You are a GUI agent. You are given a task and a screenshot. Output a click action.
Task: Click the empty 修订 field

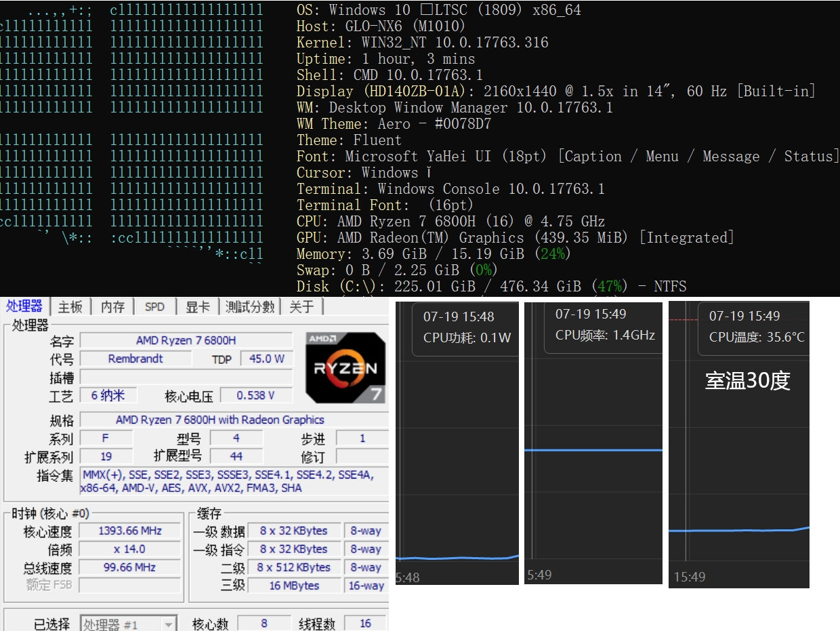click(x=362, y=456)
